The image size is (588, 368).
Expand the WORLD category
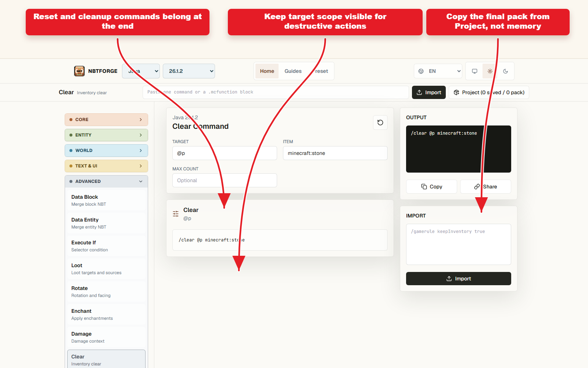tap(106, 151)
